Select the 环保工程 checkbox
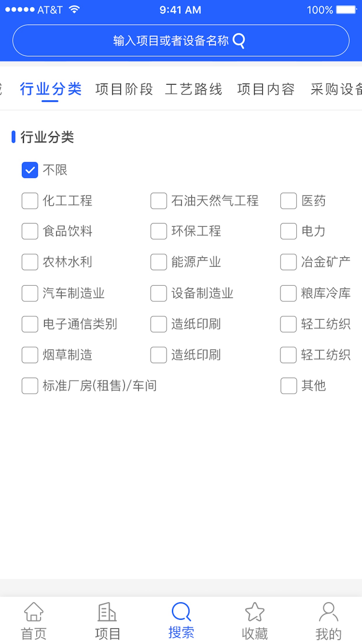 coord(159,231)
